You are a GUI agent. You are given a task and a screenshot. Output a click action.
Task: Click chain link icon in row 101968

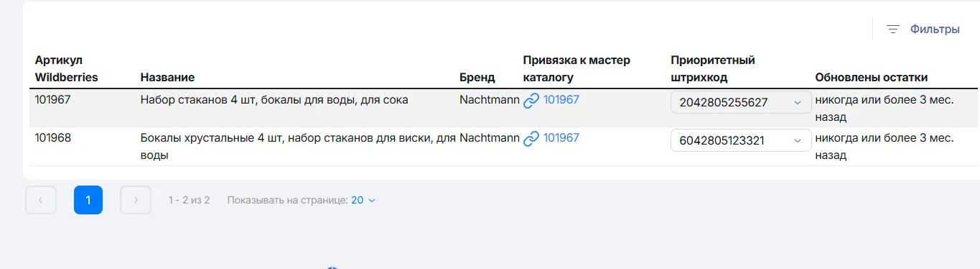click(531, 139)
